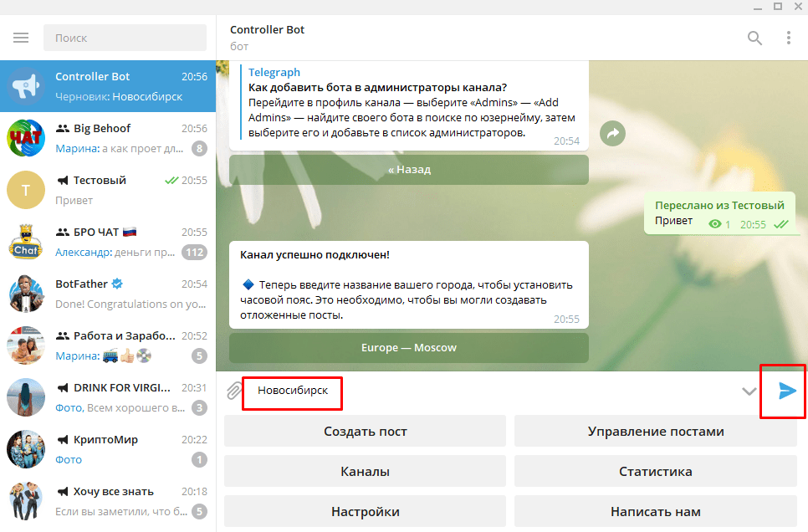This screenshot has height=532, width=808.
Task: Open the BotFather chat
Action: click(x=108, y=294)
